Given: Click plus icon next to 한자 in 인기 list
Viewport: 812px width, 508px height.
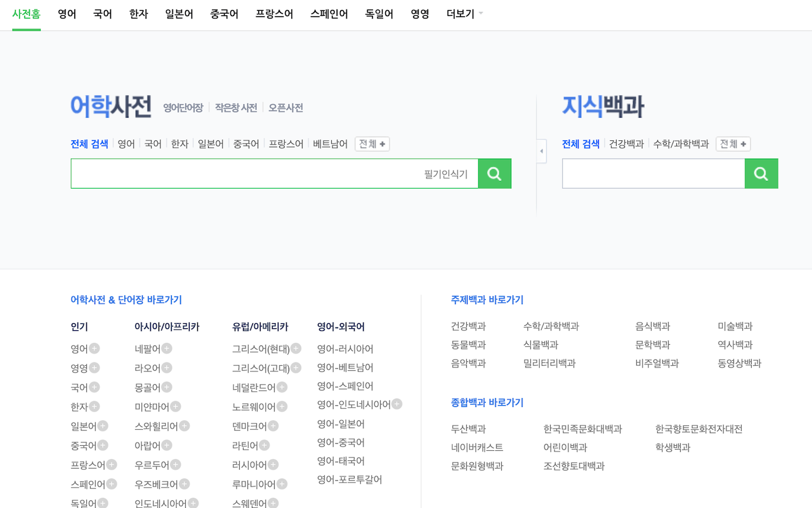Looking at the screenshot, I should pos(94,406).
